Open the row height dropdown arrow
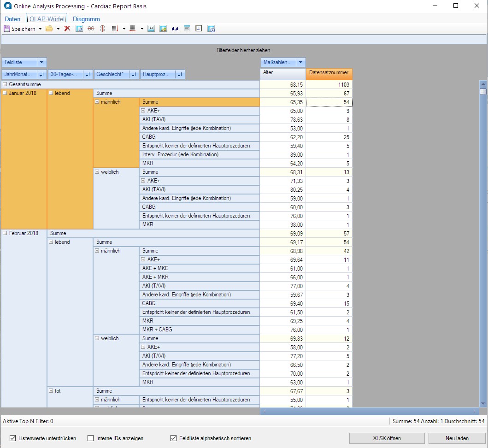The width and height of the screenshot is (488, 448). pyautogui.click(x=124, y=29)
